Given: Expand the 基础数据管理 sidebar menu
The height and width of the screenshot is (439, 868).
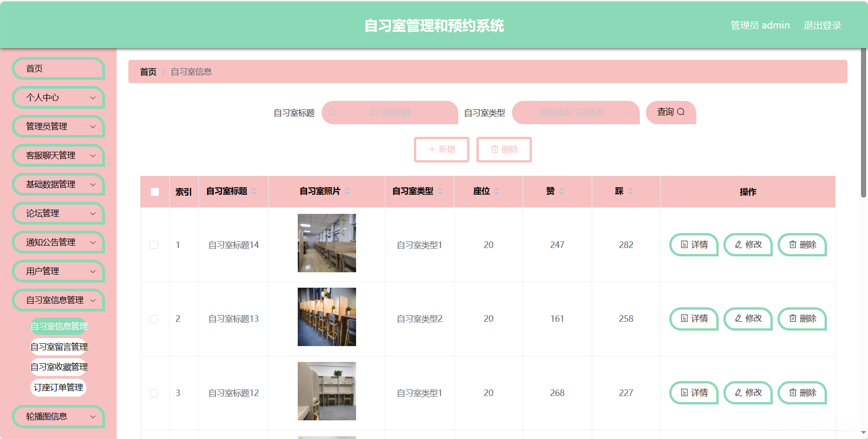Looking at the screenshot, I should (58, 184).
